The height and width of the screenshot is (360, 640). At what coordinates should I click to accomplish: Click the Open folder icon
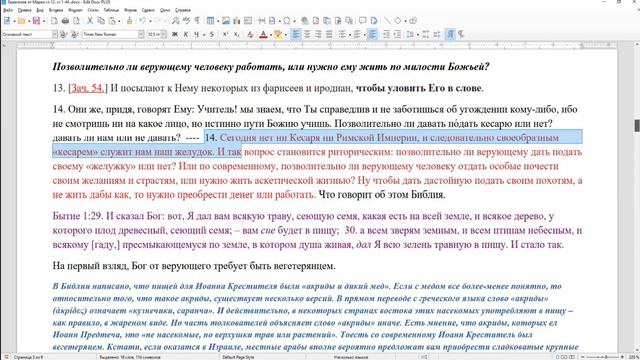(21, 21)
